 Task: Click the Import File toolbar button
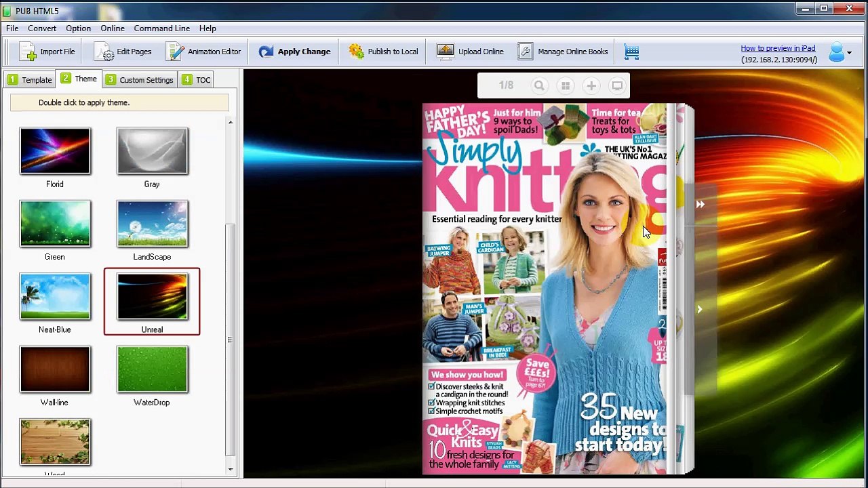tap(47, 52)
